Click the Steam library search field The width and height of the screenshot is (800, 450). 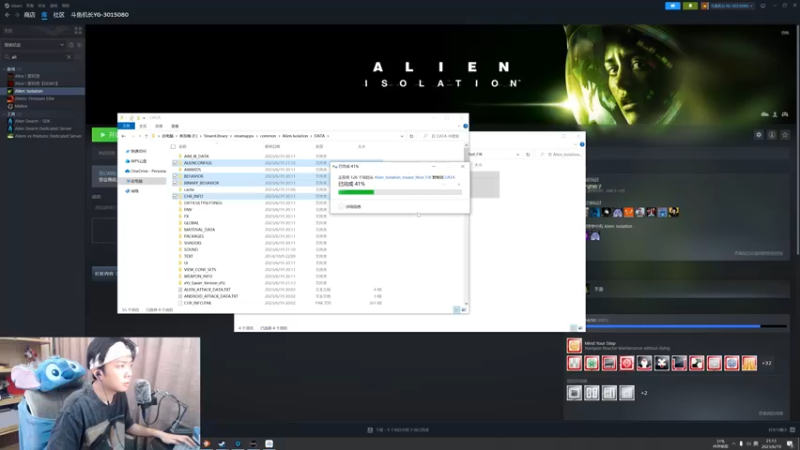(38, 57)
